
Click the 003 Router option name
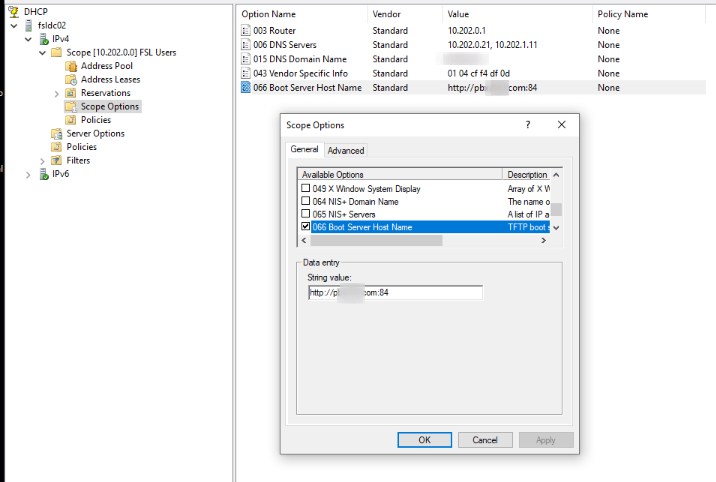pos(274,31)
